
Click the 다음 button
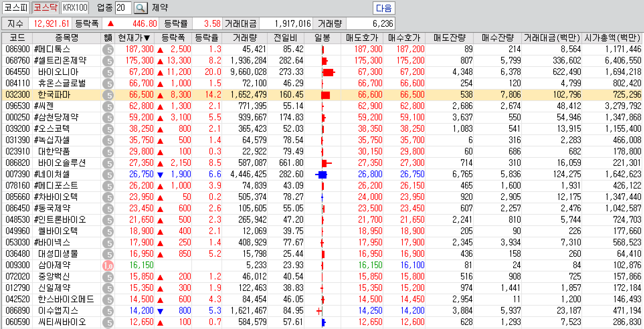point(384,8)
